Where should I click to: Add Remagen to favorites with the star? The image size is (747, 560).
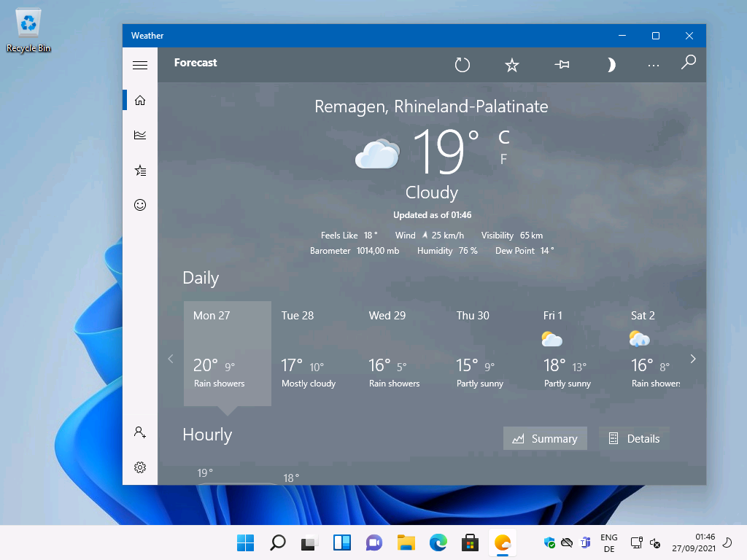[512, 65]
